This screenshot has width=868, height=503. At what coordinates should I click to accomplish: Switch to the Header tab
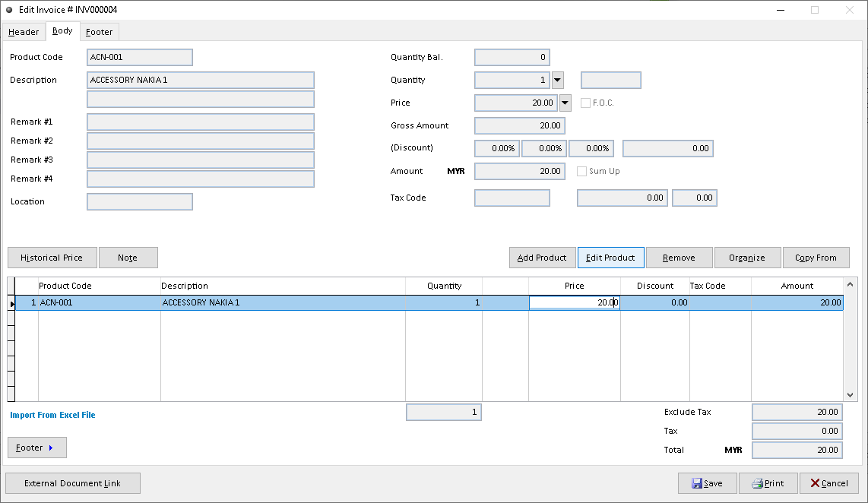tap(24, 32)
